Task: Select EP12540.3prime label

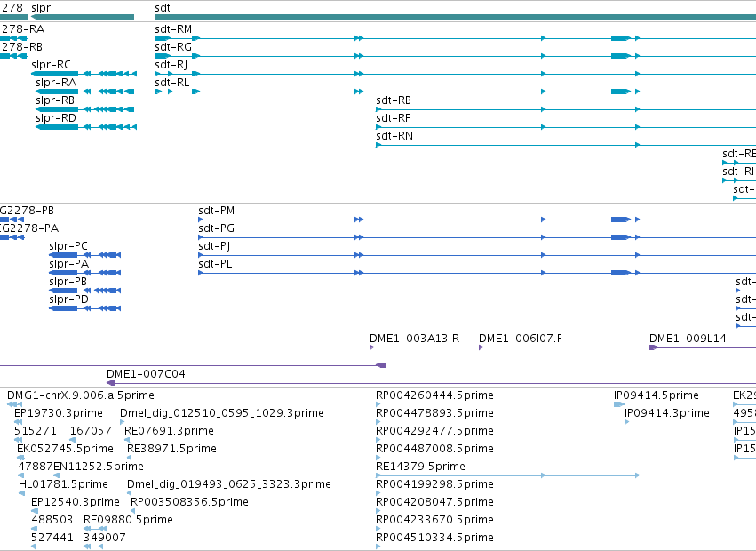Action: [x=76, y=502]
